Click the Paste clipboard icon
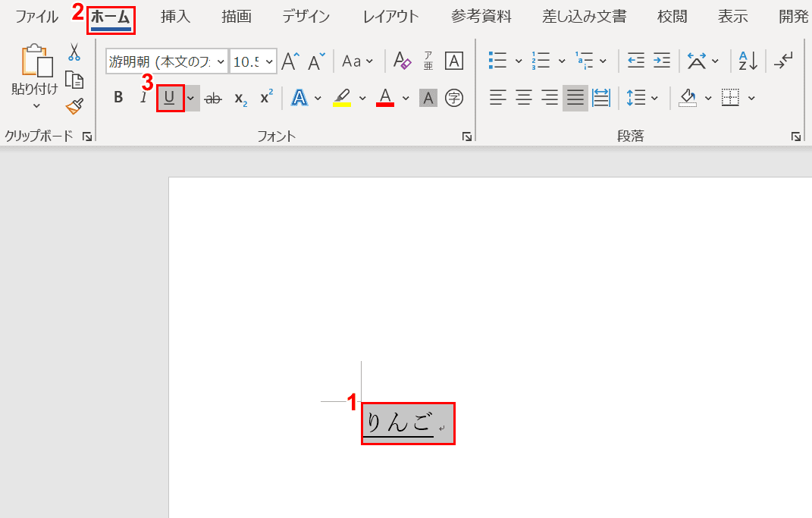This screenshot has height=518, width=812. (x=36, y=61)
